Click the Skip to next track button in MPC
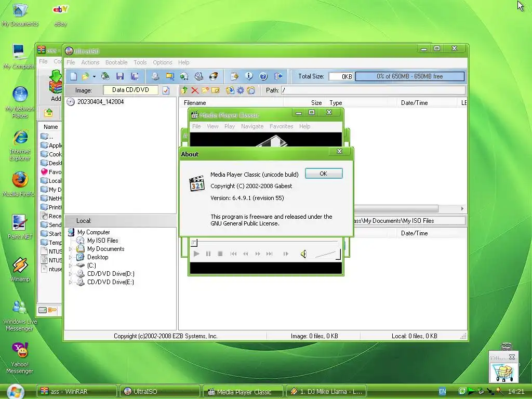532x399 pixels. pyautogui.click(x=270, y=254)
